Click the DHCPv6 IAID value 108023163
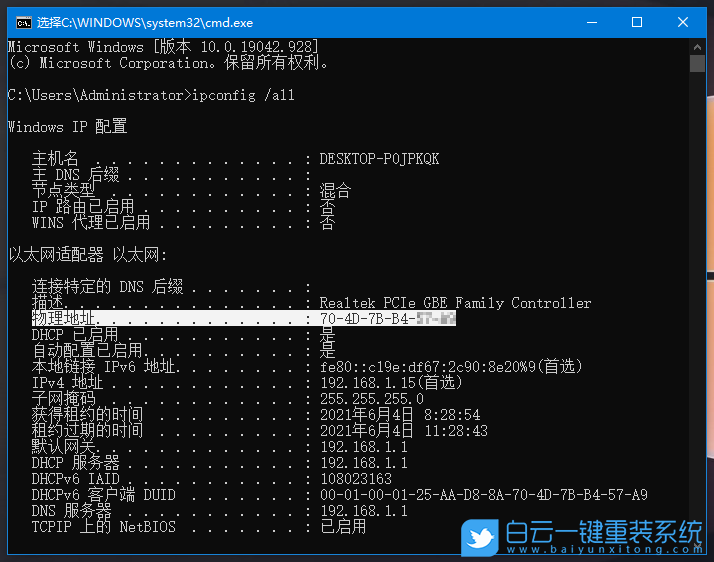The height and width of the screenshot is (562, 714). click(356, 479)
